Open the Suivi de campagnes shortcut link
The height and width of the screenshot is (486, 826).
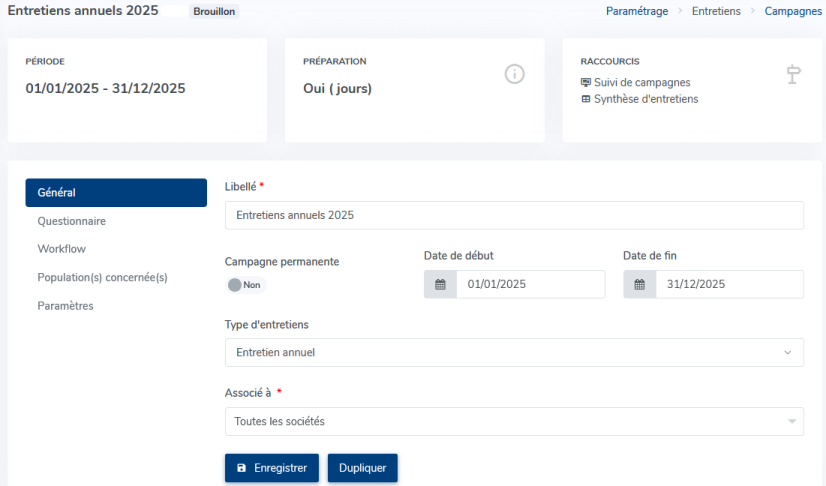[642, 83]
